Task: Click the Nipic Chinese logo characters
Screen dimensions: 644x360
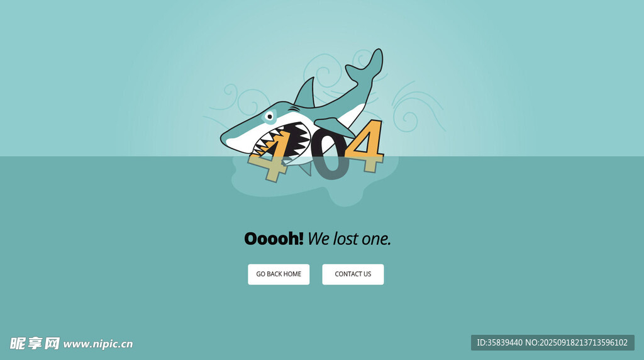Action: (x=35, y=343)
